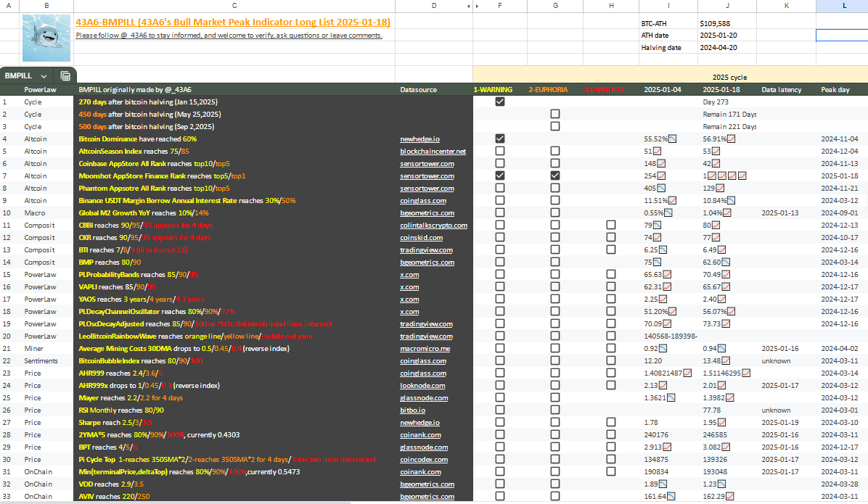This screenshot has width=868, height=504.
Task: Click downtrend chart icon next to 55.52%
Action: pos(673,139)
